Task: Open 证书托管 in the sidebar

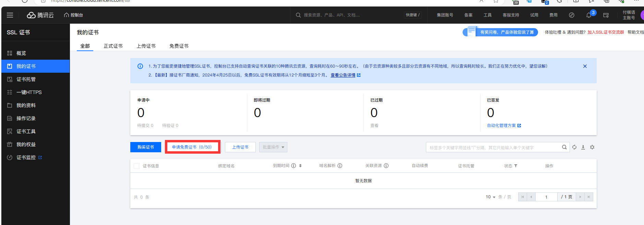Action: pos(35,79)
